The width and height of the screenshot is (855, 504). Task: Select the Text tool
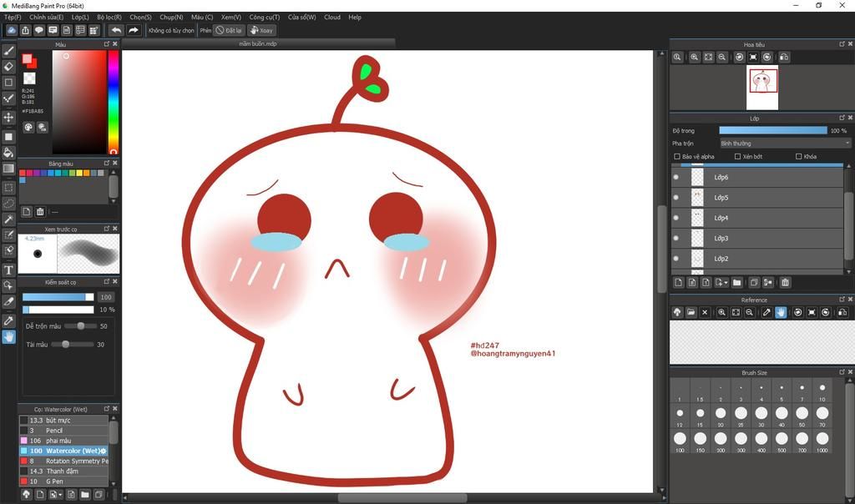[x=8, y=270]
